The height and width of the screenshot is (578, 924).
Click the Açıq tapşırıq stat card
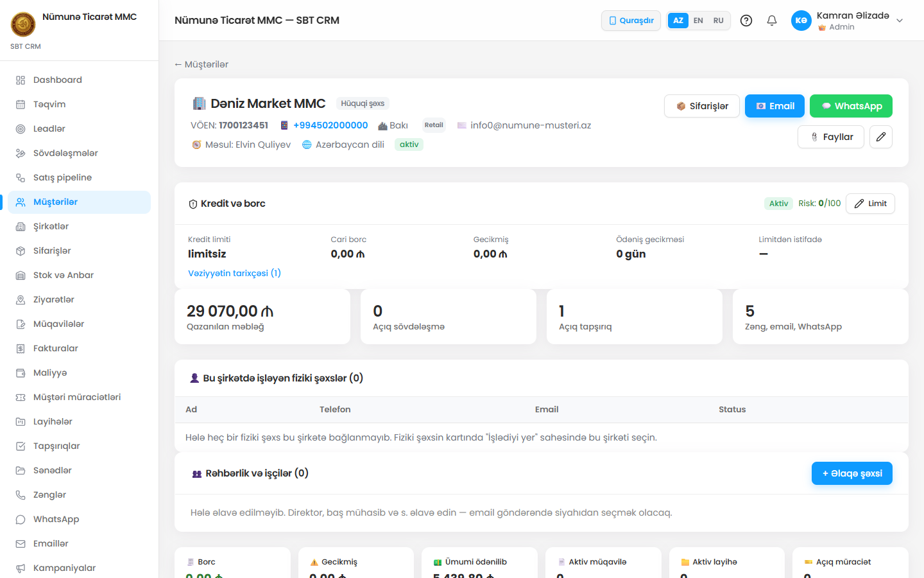[635, 317]
